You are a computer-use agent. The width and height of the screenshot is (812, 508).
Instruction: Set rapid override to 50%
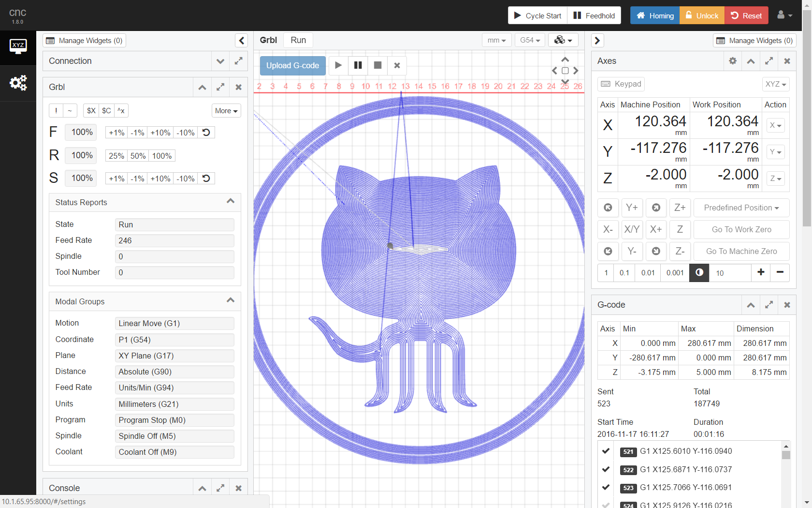[x=138, y=156]
